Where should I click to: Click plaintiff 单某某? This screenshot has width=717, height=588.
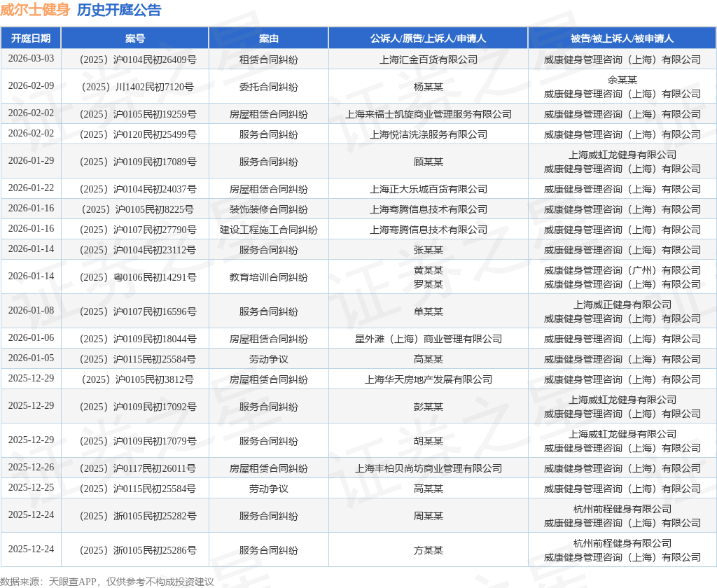429,311
